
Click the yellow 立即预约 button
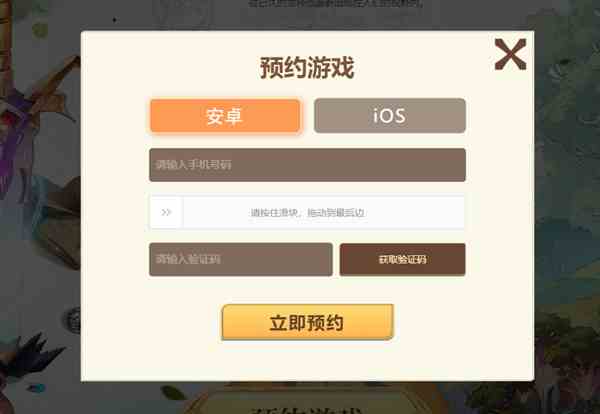tap(307, 322)
